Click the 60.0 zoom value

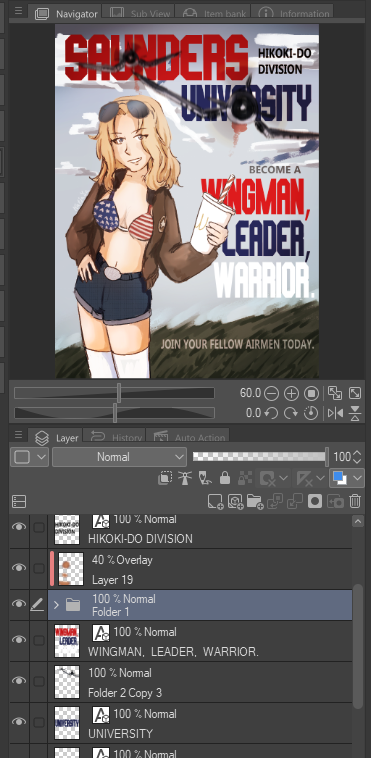[250, 393]
